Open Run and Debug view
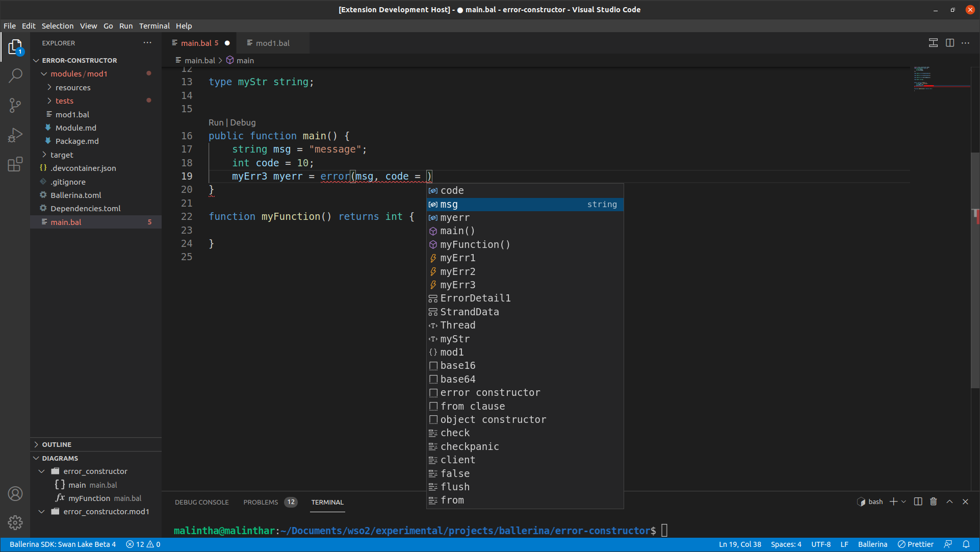Screen dimensions: 980x552 (15, 135)
